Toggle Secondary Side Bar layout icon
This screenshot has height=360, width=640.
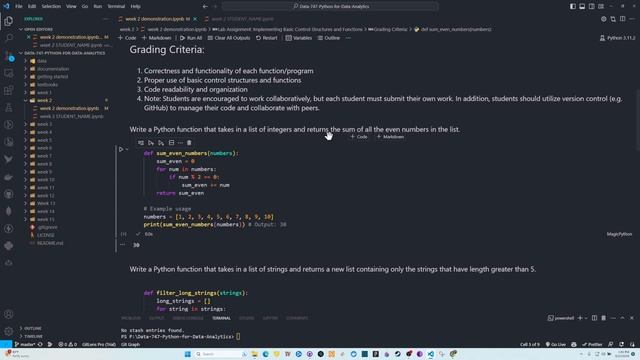[591, 7]
